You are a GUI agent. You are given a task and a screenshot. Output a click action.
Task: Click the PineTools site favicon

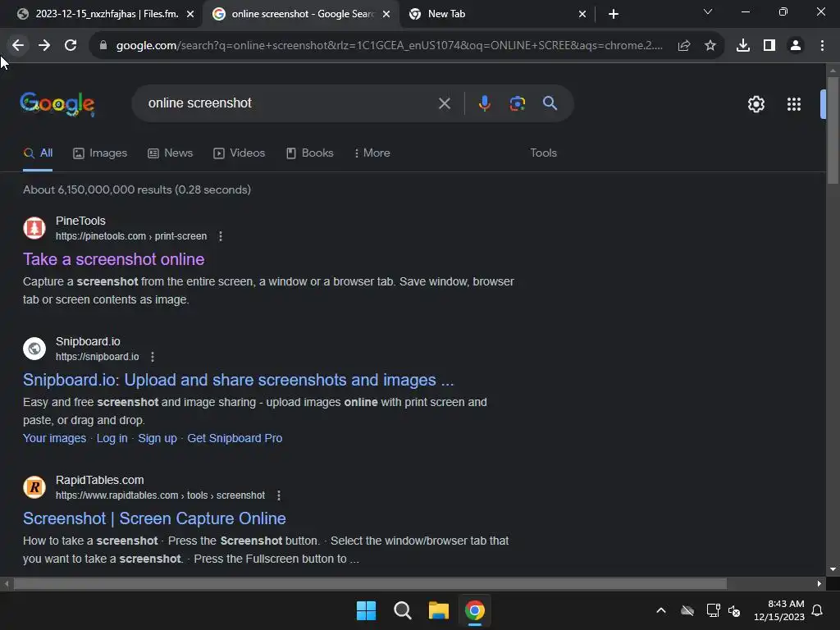click(34, 228)
